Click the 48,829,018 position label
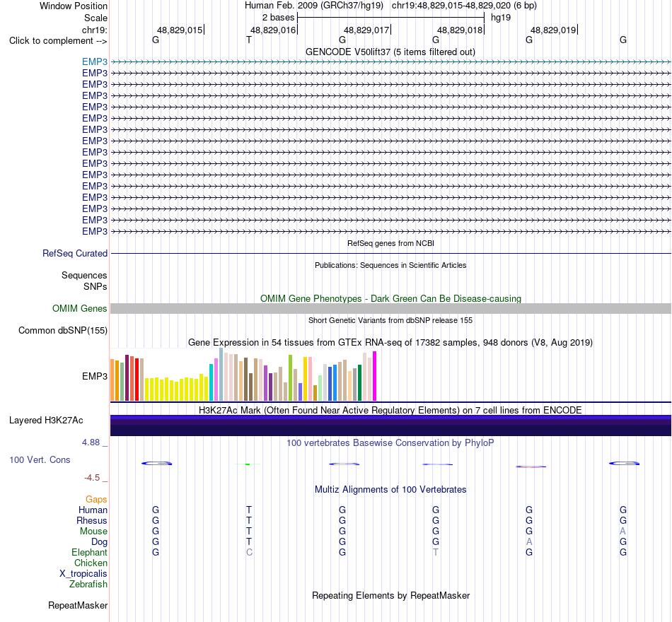Viewport: 672px width, 622px height. [x=460, y=30]
